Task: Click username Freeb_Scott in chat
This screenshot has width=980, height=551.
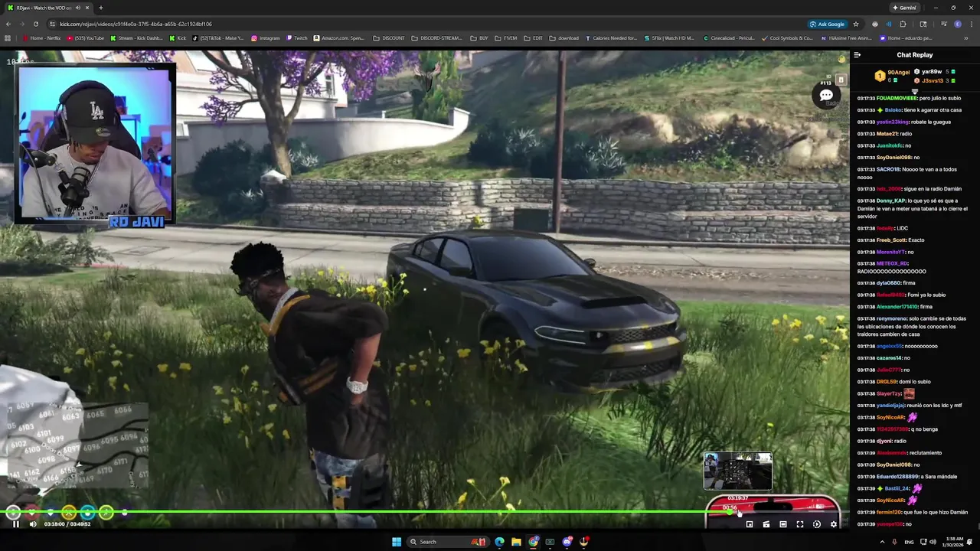Action: point(891,240)
